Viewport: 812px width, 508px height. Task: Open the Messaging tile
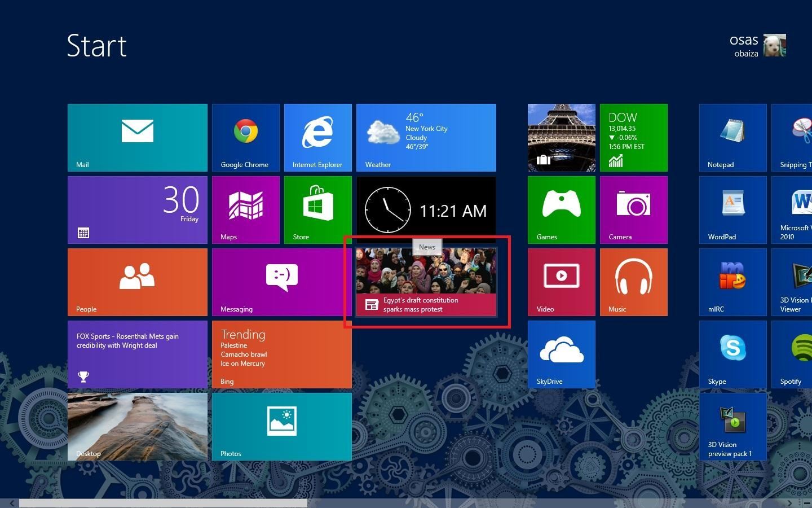(x=282, y=282)
